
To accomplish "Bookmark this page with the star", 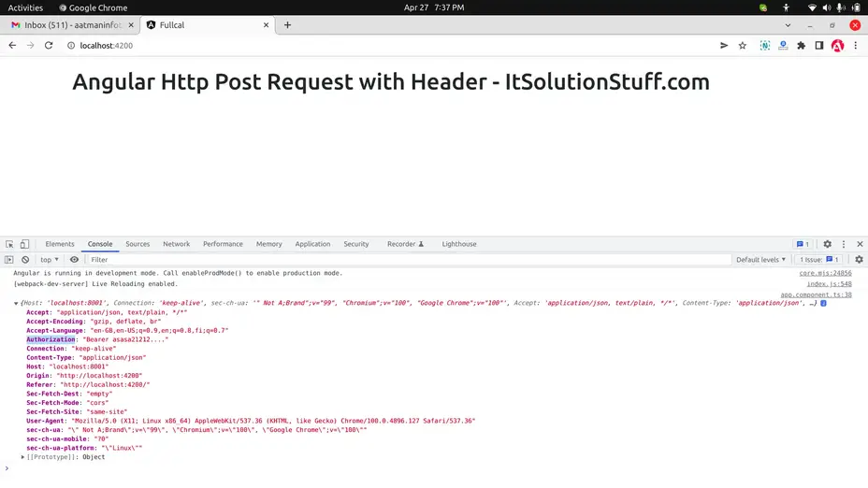I will click(743, 46).
